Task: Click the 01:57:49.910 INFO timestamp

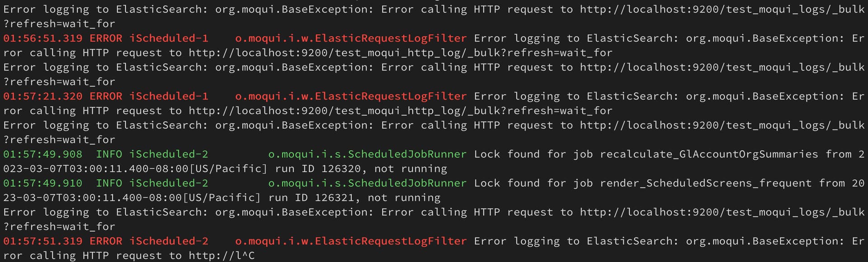Action: tap(63, 183)
